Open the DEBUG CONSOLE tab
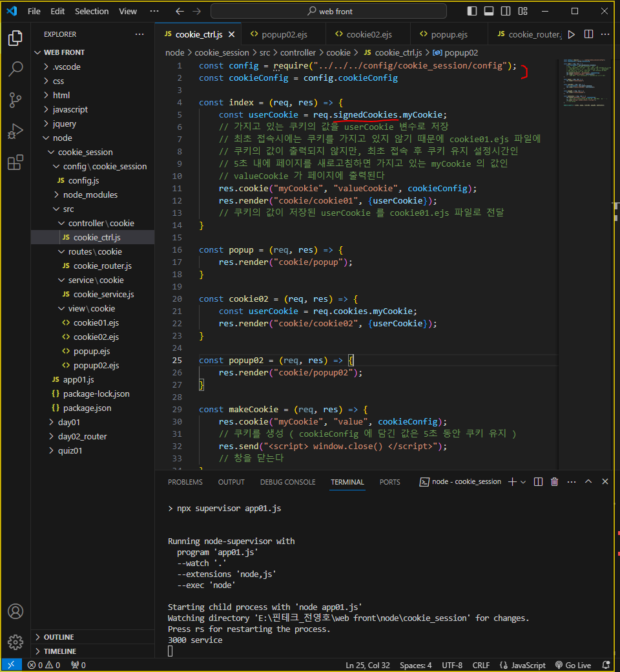Image resolution: width=620 pixels, height=672 pixels. tap(287, 482)
